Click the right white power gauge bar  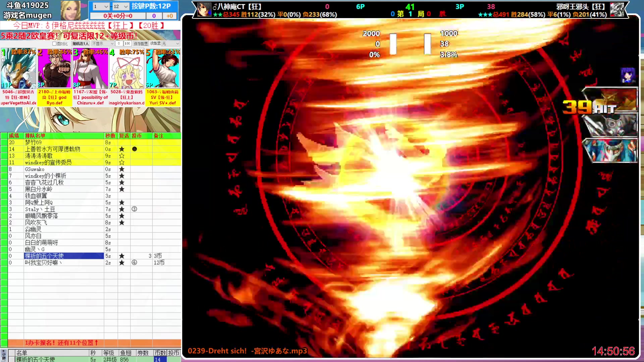coord(427,44)
